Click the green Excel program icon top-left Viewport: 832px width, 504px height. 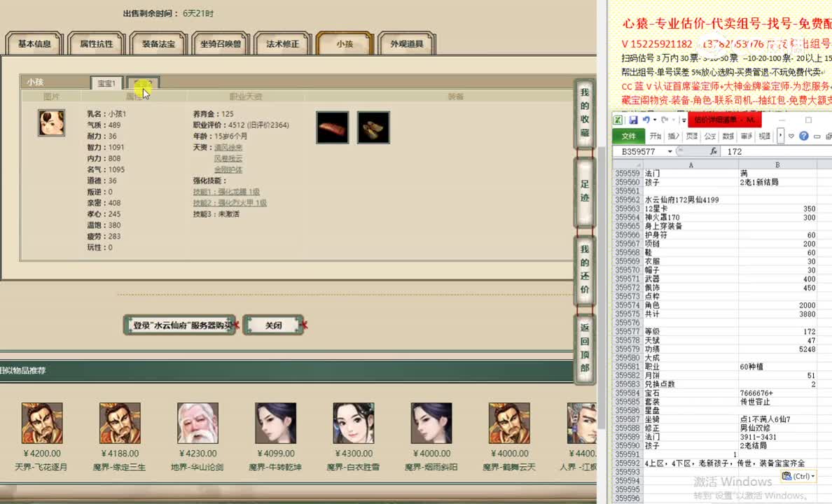click(618, 118)
